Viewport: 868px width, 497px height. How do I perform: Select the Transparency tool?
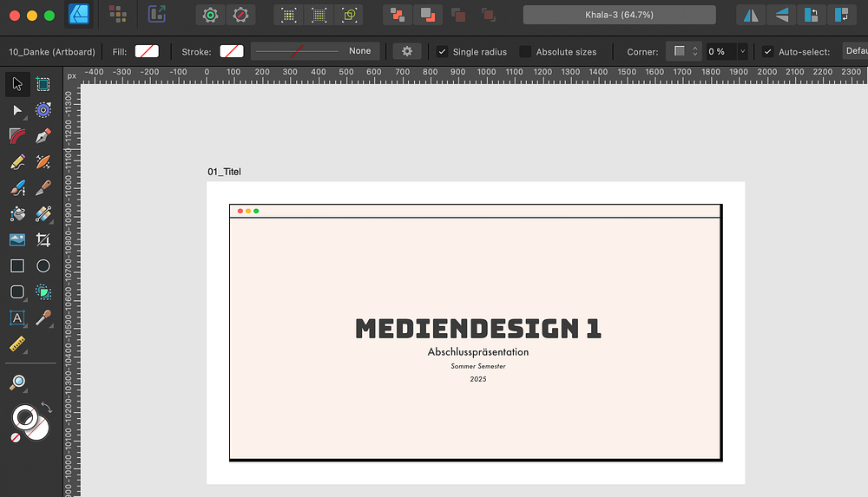point(43,214)
